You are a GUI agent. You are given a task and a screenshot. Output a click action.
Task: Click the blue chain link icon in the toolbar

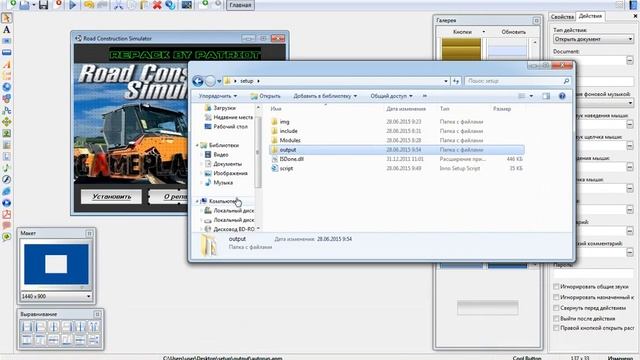pyautogui.click(x=170, y=5)
